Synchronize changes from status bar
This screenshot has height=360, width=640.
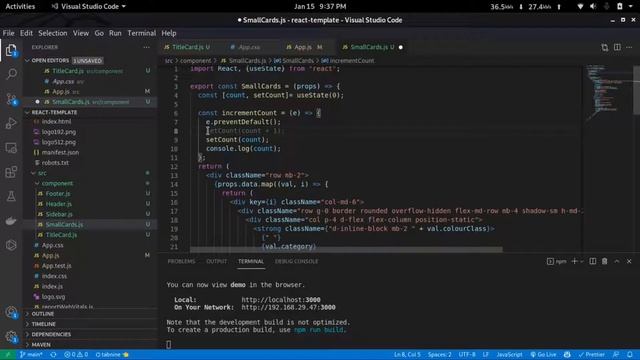tap(53, 355)
